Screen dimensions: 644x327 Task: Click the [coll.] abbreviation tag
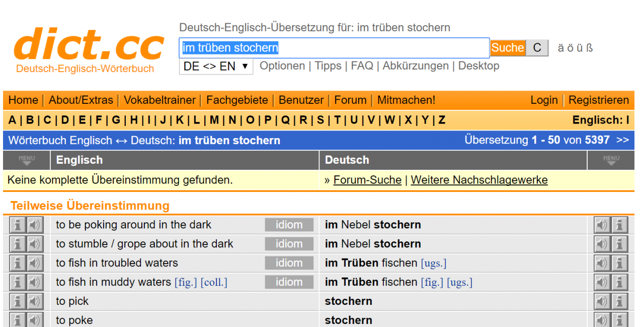pos(214,283)
